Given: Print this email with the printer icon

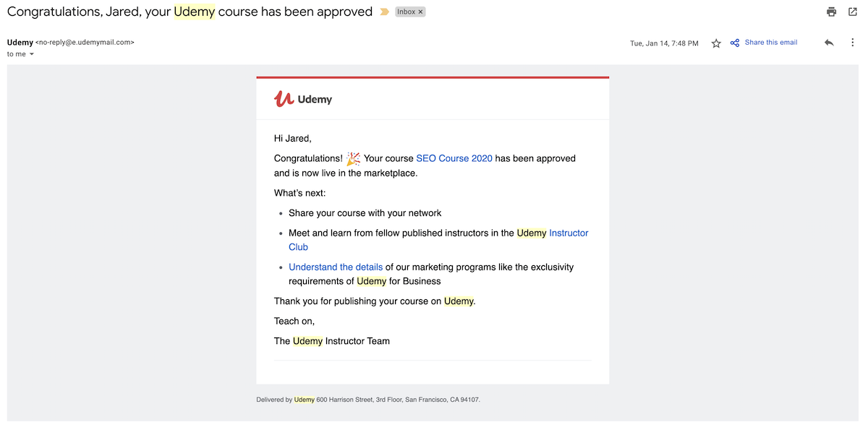Looking at the screenshot, I should (x=832, y=12).
